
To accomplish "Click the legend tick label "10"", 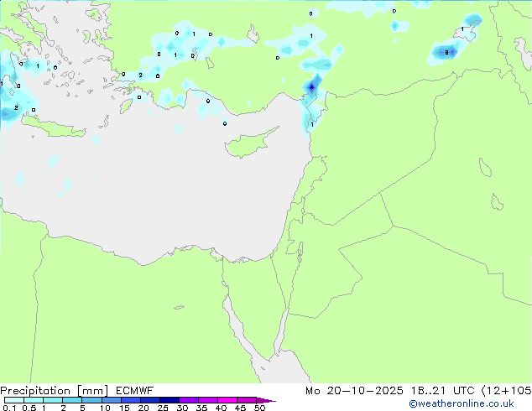I will (105, 408).
